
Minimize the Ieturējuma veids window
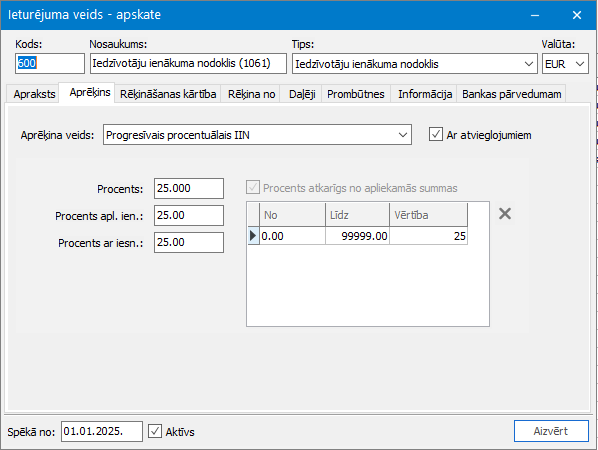coord(535,15)
